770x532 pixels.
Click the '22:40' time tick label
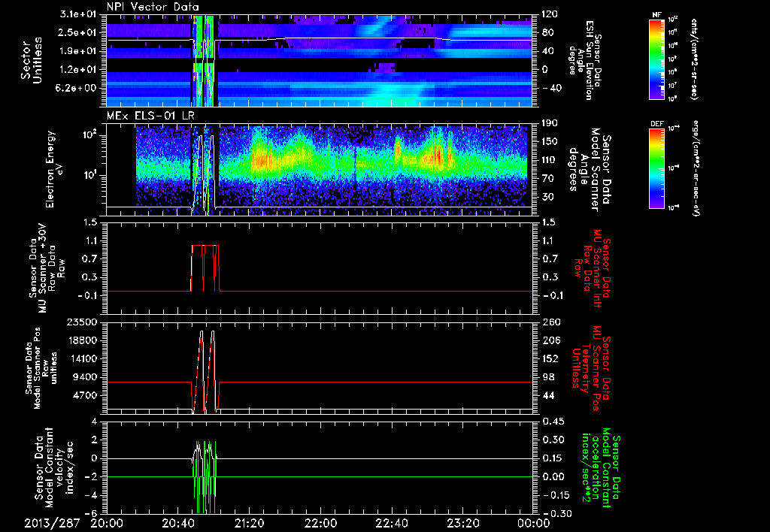tap(391, 524)
